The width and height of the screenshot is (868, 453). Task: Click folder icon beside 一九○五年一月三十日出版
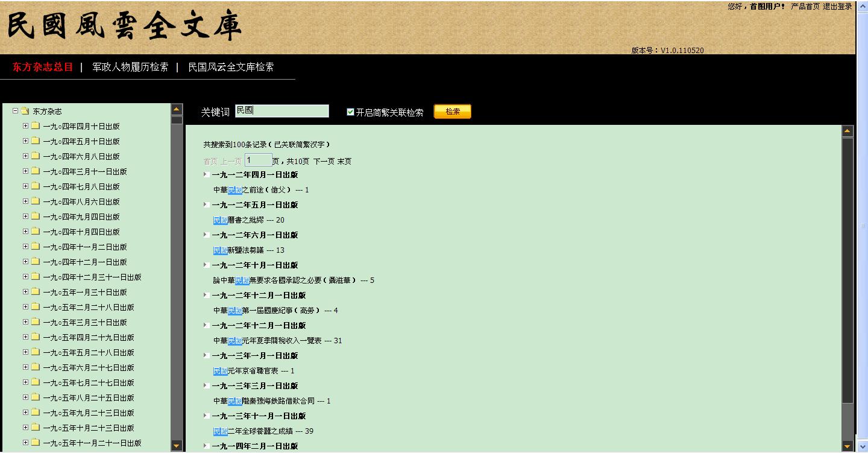[36, 292]
